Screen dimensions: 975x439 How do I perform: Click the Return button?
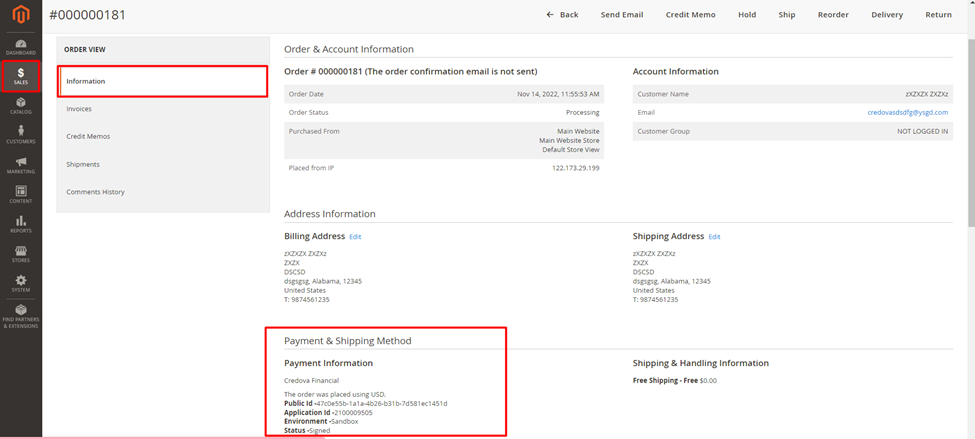(x=938, y=15)
